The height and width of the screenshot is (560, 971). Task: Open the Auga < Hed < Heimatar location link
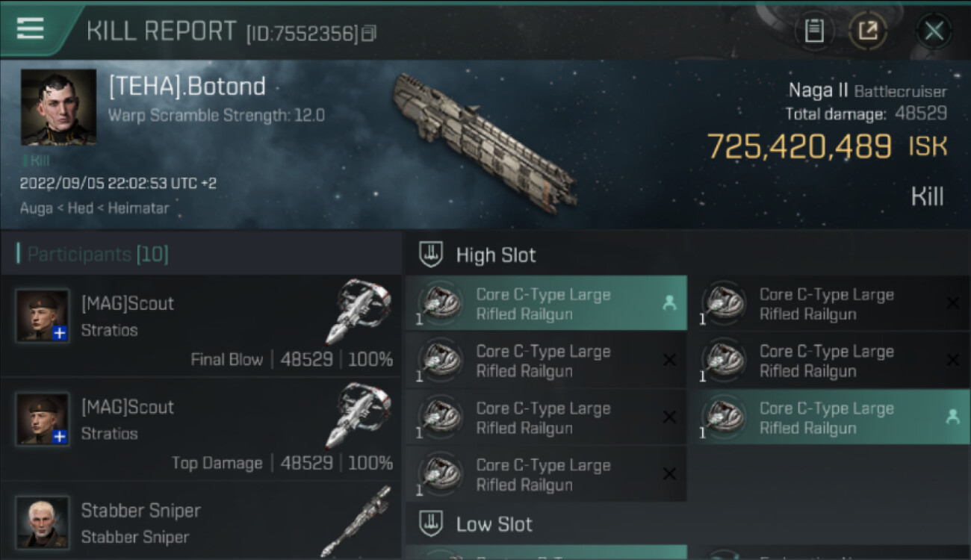pyautogui.click(x=95, y=208)
